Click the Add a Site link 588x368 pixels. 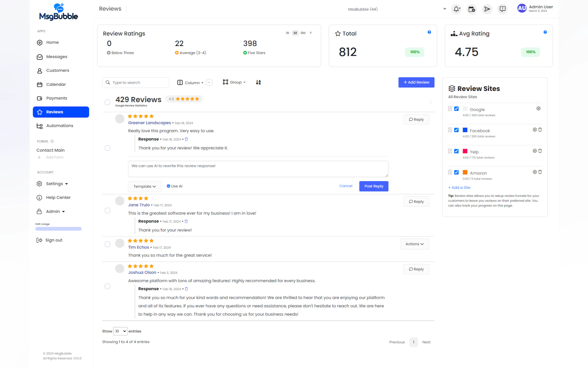point(459,188)
